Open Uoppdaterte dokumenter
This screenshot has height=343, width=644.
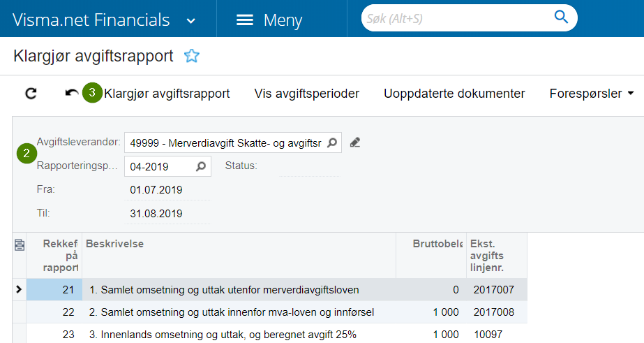point(454,94)
